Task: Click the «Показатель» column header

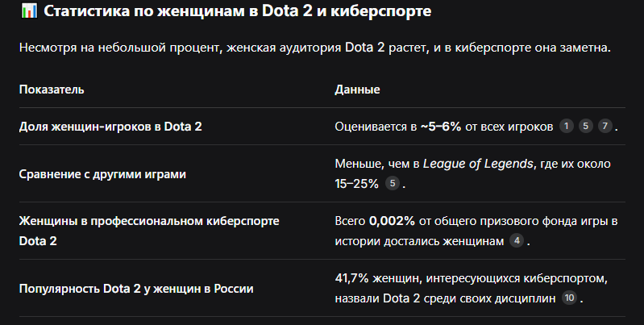Action: coord(52,90)
